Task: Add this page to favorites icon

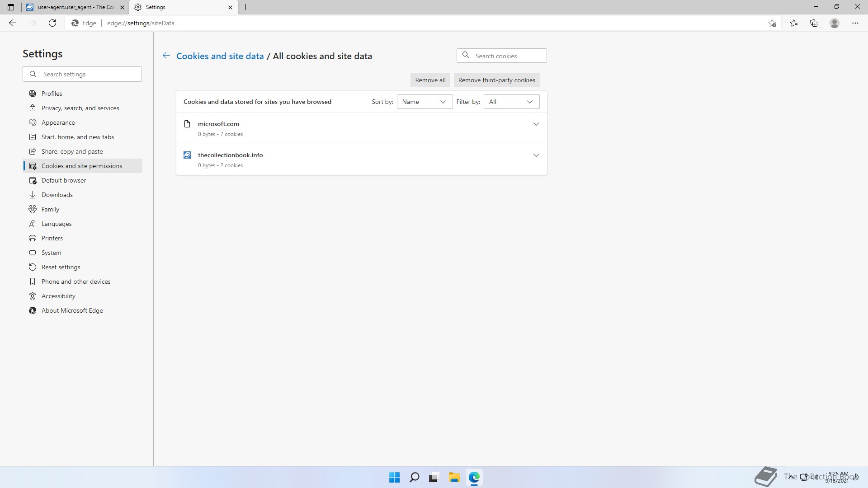Action: (x=772, y=23)
